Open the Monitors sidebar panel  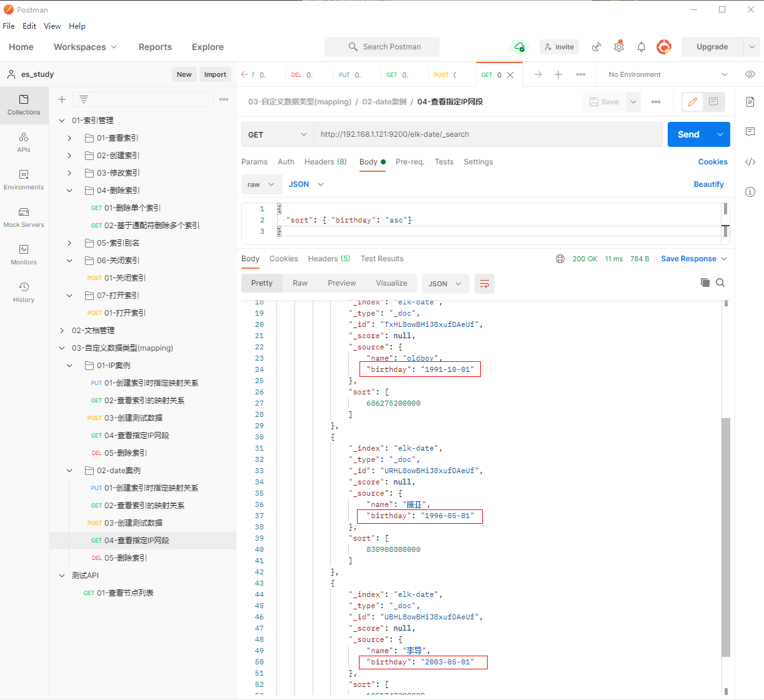(24, 254)
